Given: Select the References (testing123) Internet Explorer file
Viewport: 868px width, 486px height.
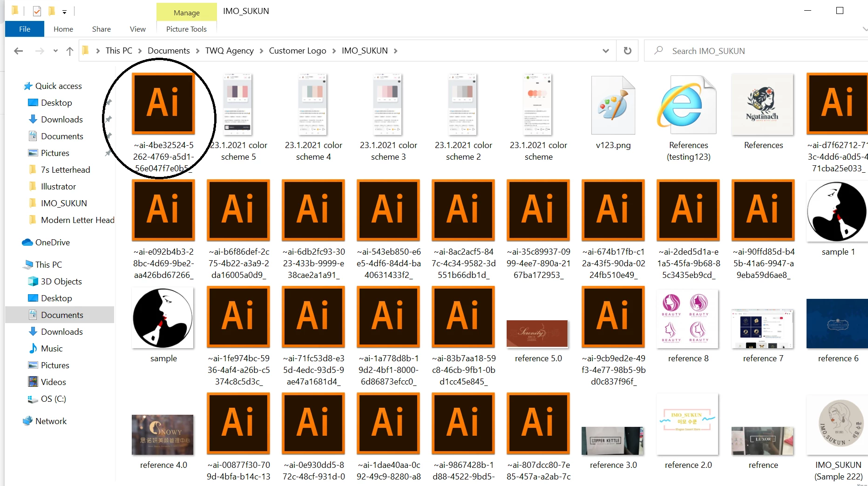Looking at the screenshot, I should tap(688, 105).
